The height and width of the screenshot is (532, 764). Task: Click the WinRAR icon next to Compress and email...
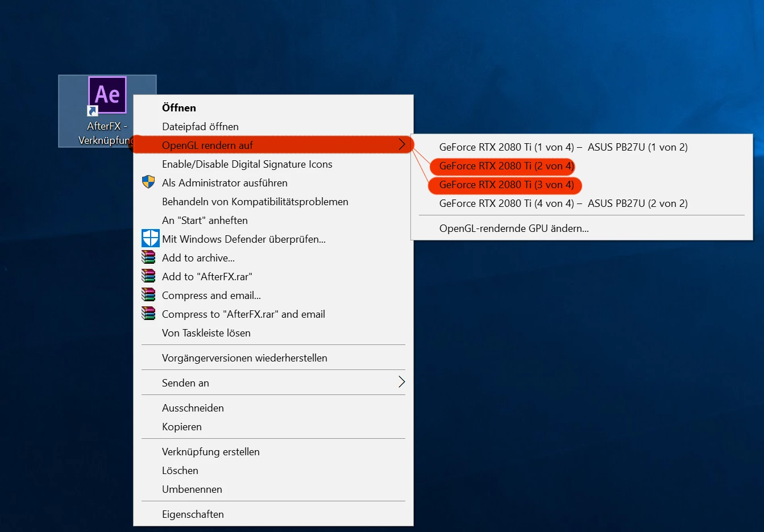point(148,295)
